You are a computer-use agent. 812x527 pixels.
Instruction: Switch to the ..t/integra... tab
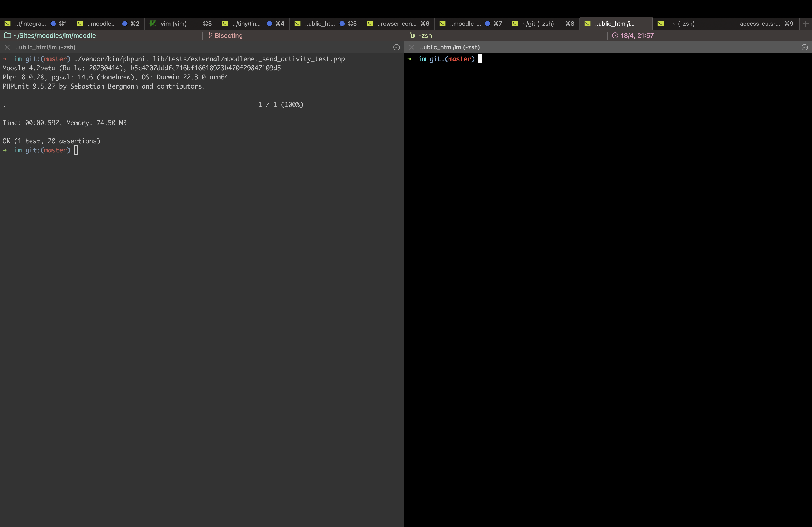[36, 24]
